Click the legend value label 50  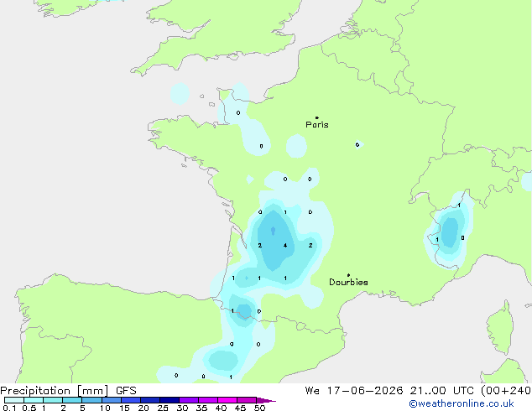pyautogui.click(x=259, y=408)
